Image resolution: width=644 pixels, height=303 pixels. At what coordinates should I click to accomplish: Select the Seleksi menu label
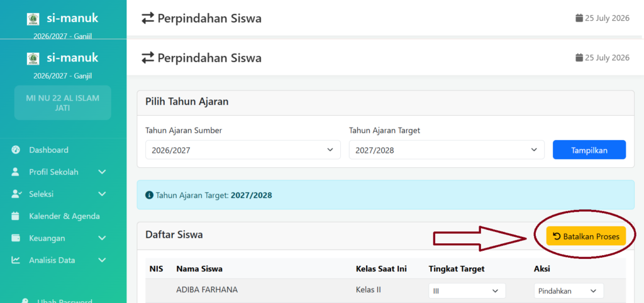(41, 194)
